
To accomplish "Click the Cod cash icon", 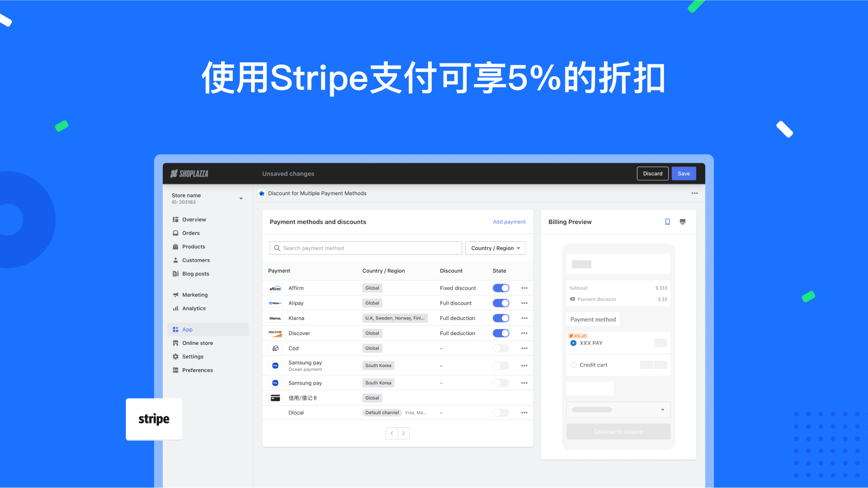I will coord(275,348).
